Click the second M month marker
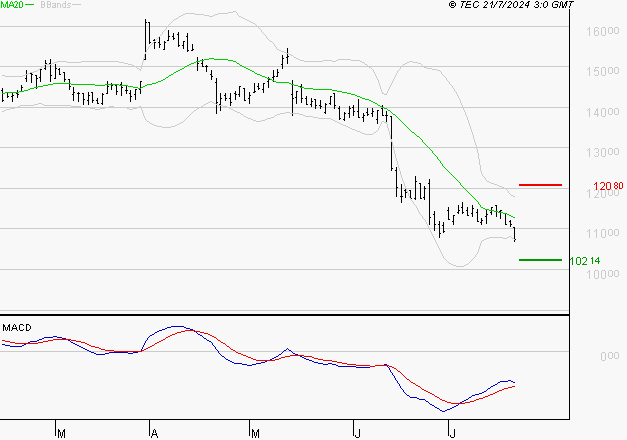The height and width of the screenshot is (440, 627). tap(255, 434)
